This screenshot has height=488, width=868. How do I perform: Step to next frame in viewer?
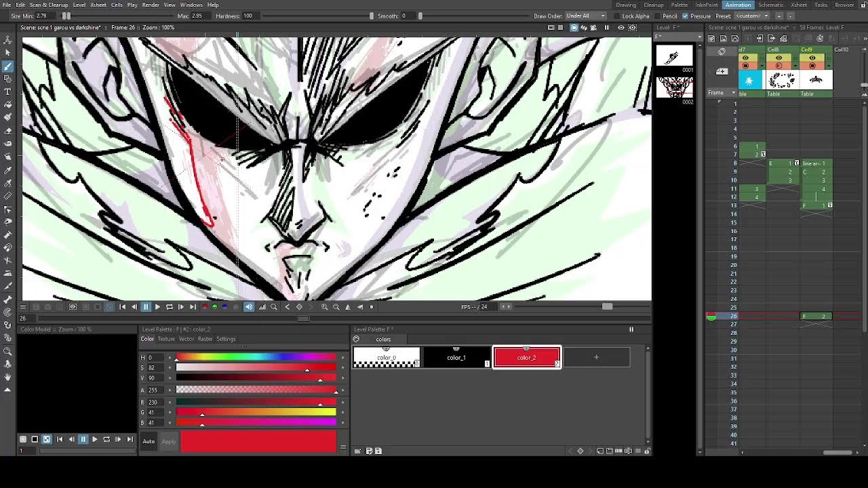[x=181, y=307]
